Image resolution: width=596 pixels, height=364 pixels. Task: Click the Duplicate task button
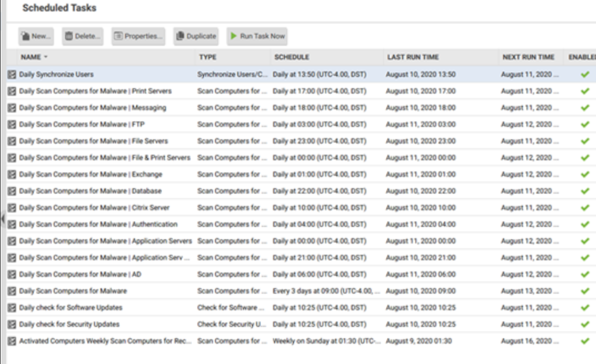point(196,36)
